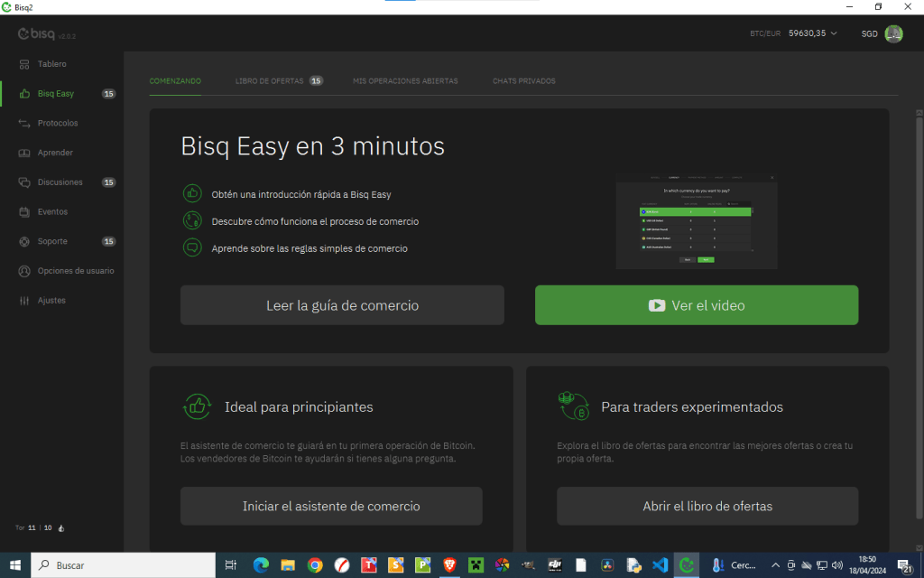This screenshot has height=578, width=924.
Task: Click the SGD user profile avatar
Action: (x=893, y=33)
